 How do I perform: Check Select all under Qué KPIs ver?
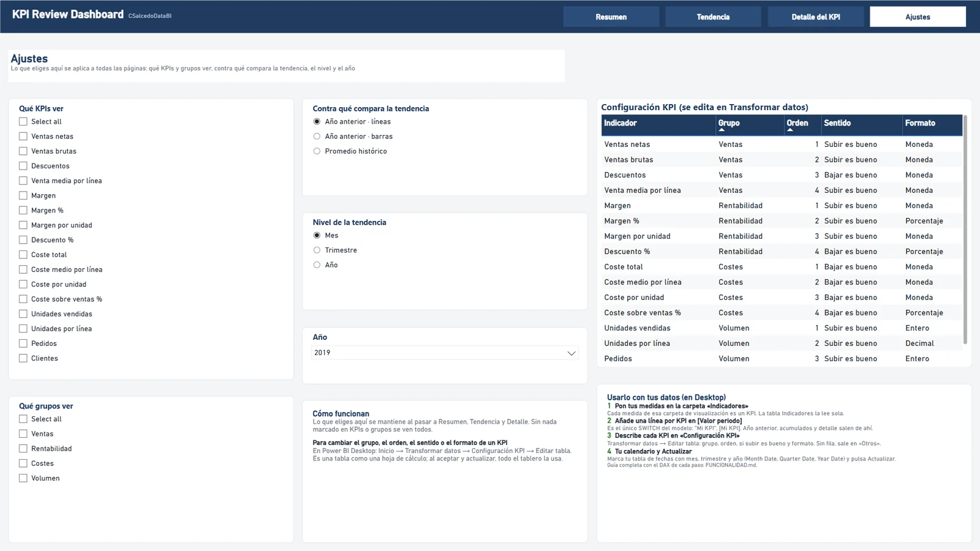pyautogui.click(x=23, y=122)
